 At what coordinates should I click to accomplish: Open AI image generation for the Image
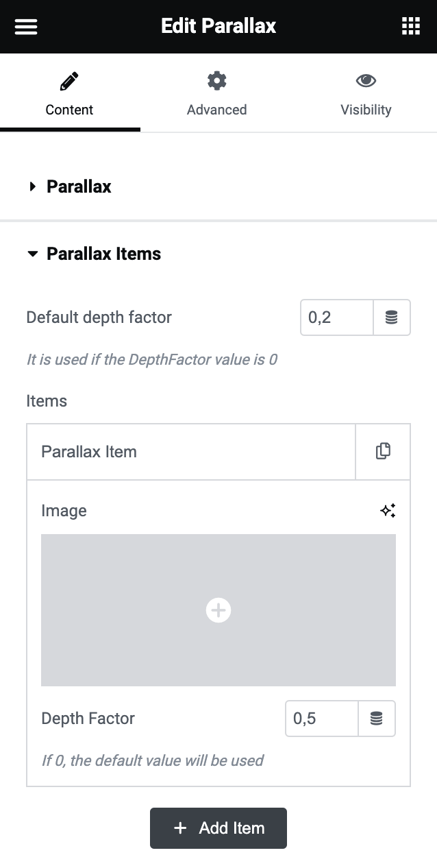(388, 510)
